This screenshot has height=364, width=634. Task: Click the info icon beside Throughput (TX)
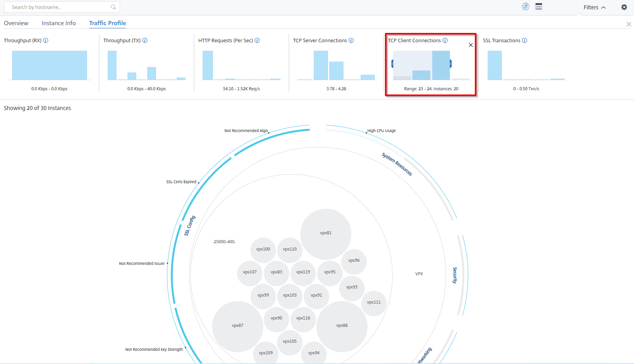click(145, 40)
